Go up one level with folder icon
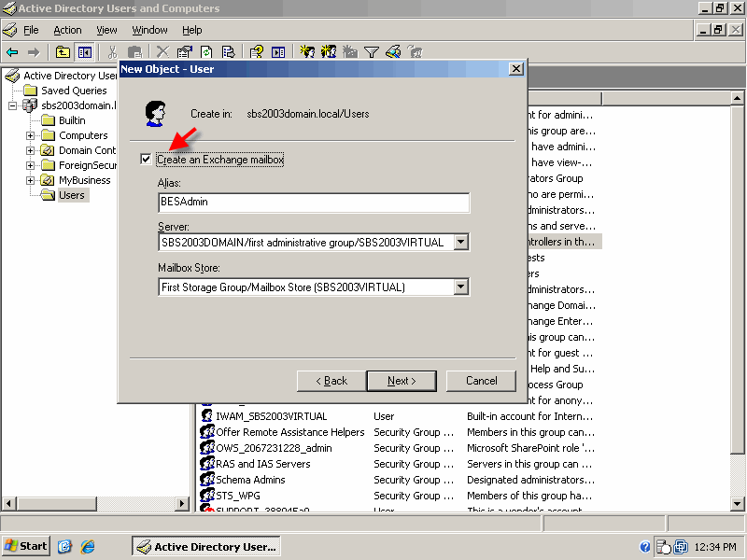747x560 pixels. [63, 52]
